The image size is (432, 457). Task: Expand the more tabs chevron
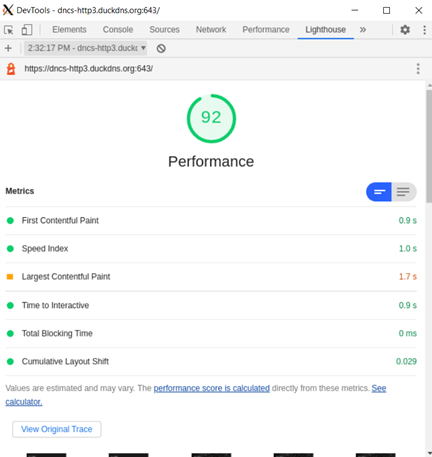(x=363, y=30)
